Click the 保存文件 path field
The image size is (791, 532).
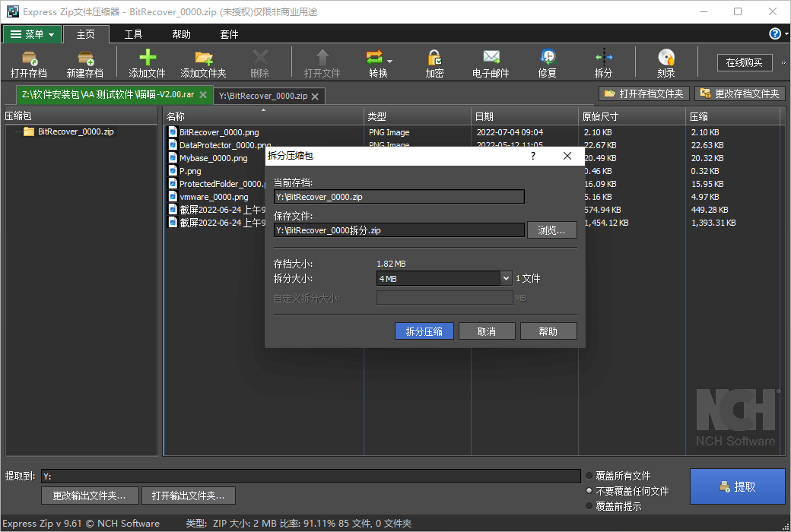[x=399, y=230]
